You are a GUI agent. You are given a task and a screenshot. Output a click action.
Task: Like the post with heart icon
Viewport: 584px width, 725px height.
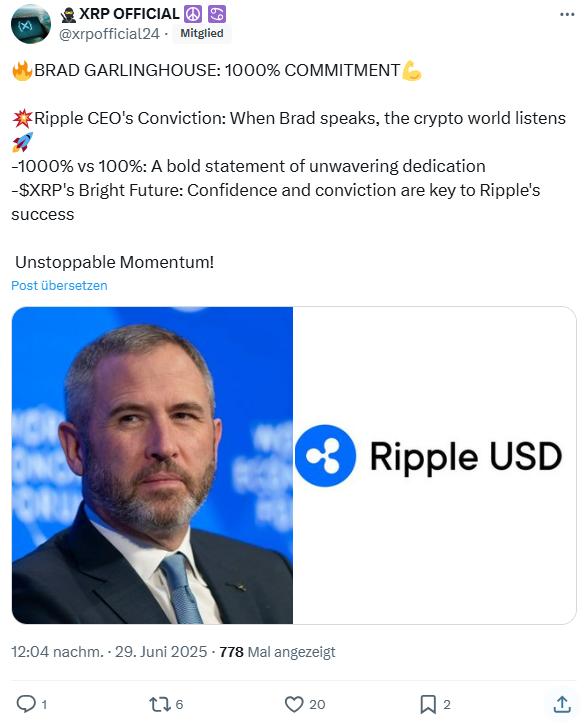tap(294, 704)
